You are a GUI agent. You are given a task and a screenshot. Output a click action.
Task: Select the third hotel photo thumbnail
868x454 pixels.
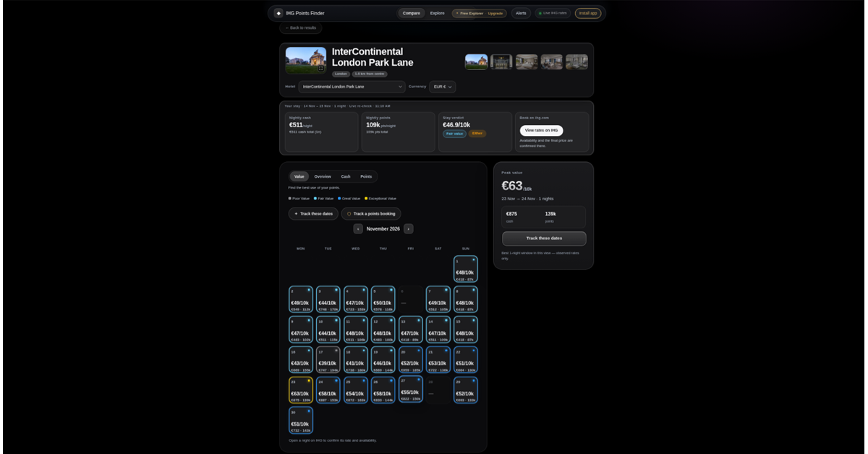pos(527,61)
